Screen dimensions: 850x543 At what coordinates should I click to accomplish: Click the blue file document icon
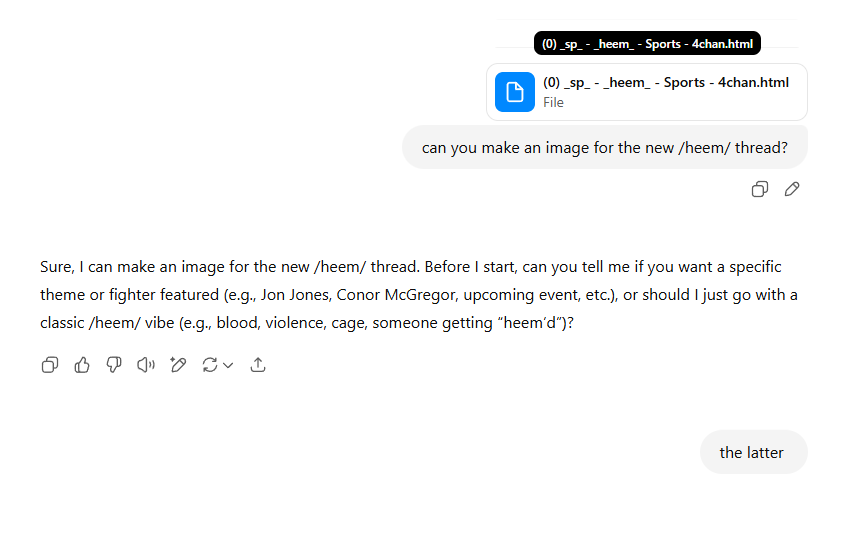point(514,92)
